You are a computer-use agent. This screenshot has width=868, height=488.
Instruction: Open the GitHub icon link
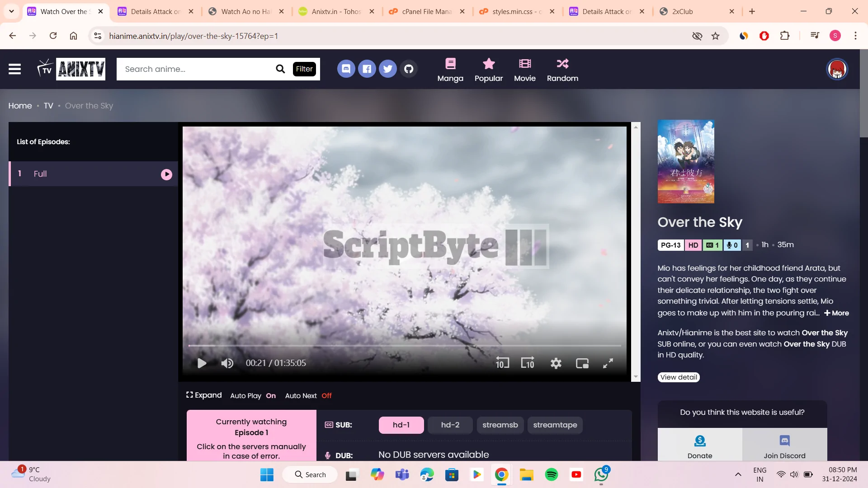pos(409,69)
